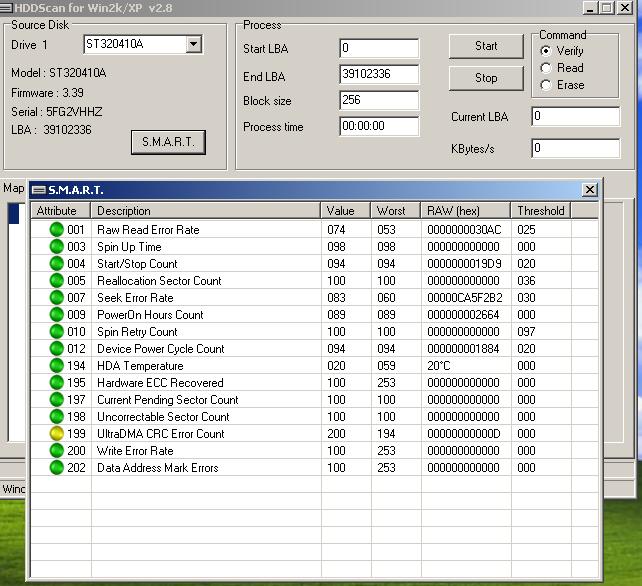Click the Map tab label
This screenshot has height=586, width=642.
click(x=14, y=188)
